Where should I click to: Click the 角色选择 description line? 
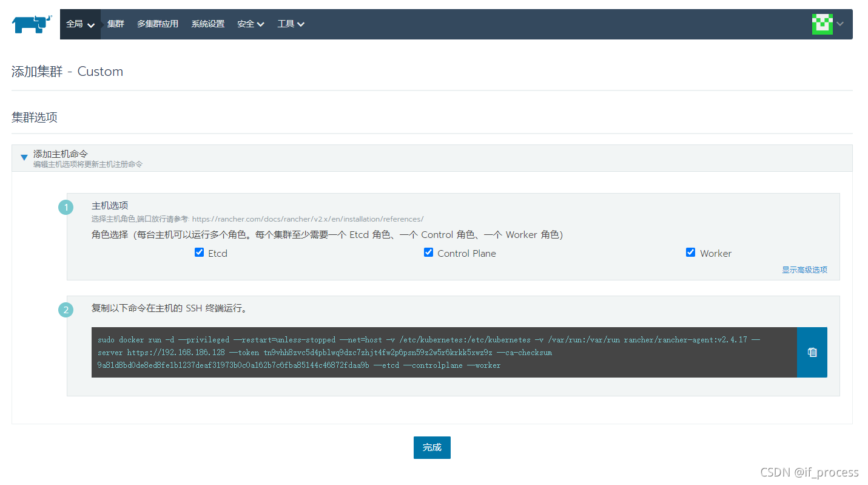tap(327, 235)
